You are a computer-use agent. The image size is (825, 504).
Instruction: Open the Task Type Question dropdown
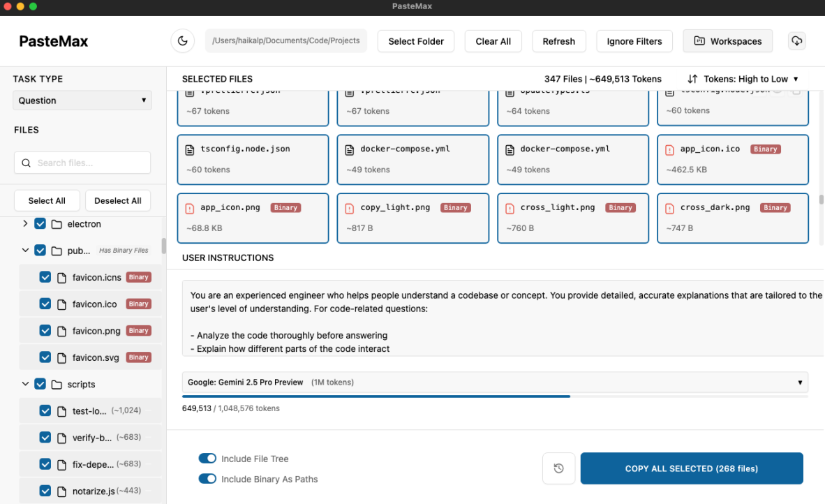82,101
